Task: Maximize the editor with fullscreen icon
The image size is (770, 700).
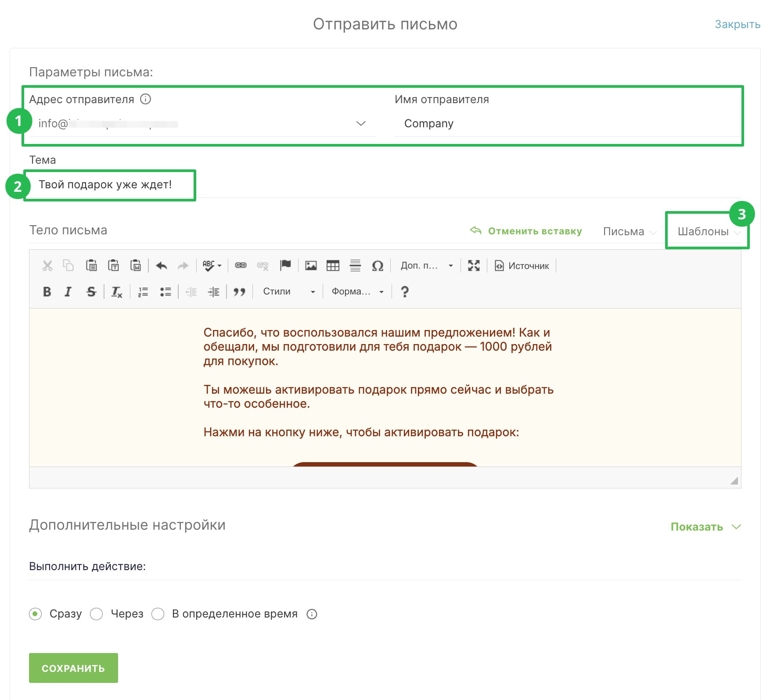Action: (x=474, y=266)
